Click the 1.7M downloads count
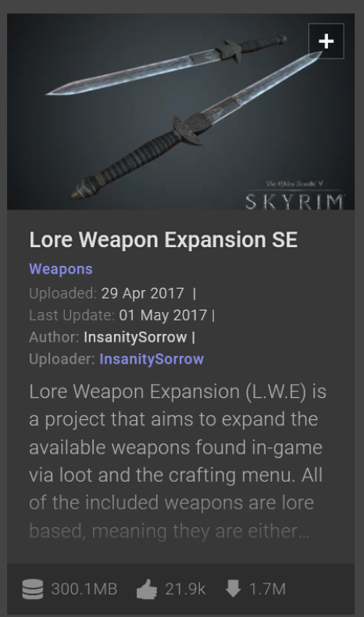This screenshot has width=364, height=617. point(267,589)
